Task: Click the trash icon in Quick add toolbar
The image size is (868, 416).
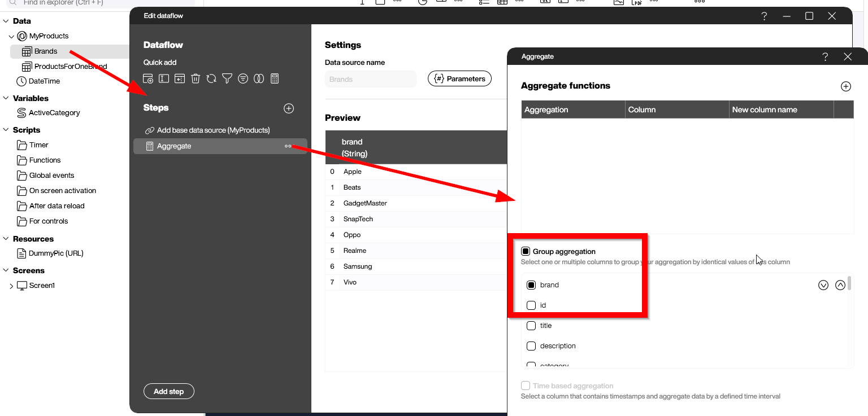Action: tap(196, 78)
